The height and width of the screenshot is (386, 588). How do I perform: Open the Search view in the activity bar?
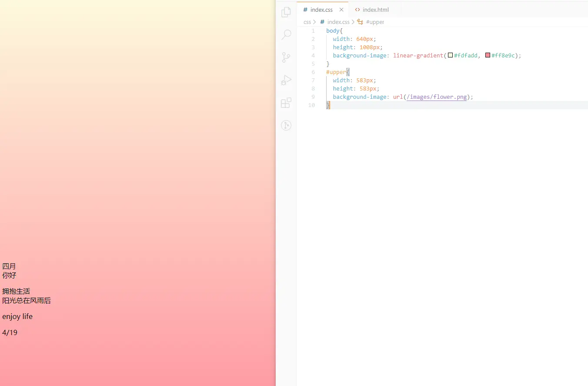click(286, 35)
